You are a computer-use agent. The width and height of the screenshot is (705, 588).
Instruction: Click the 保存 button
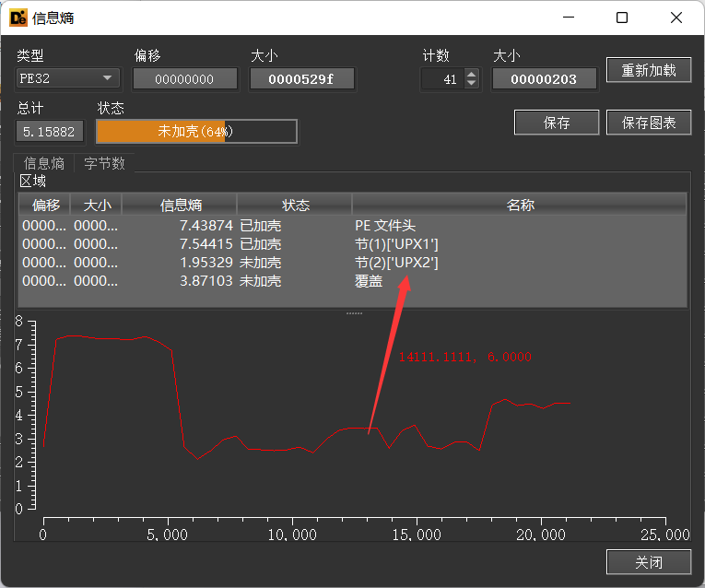557,123
